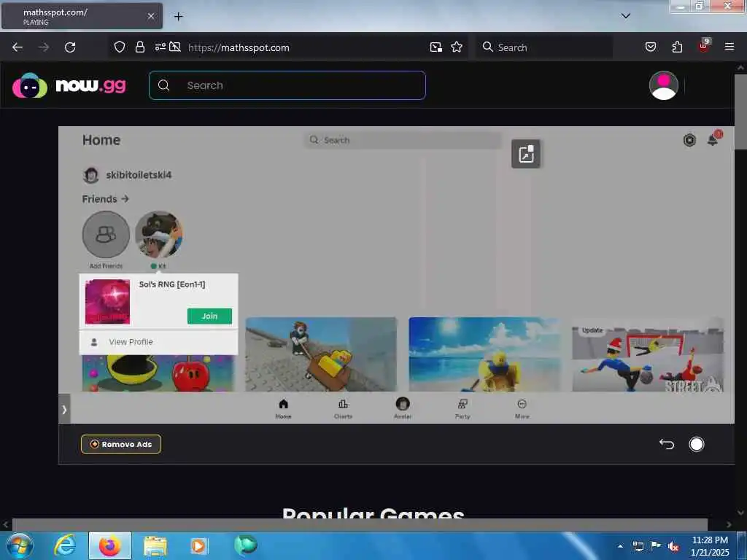Click the now.gg back arrow control
747x560 pixels.
pos(667,444)
